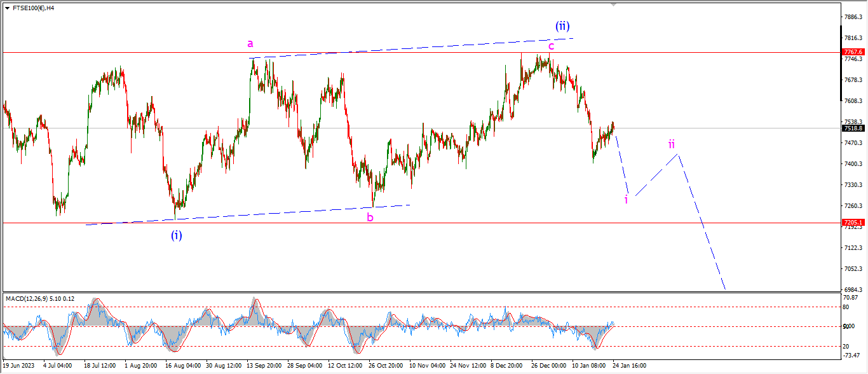
Task: Select the blue (i) wave label
Action: pyautogui.click(x=176, y=235)
